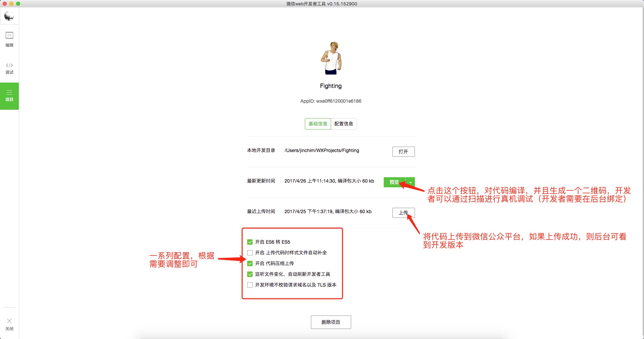Enable 开发环境不校验请求域名 TLS checkbox

[x=250, y=285]
